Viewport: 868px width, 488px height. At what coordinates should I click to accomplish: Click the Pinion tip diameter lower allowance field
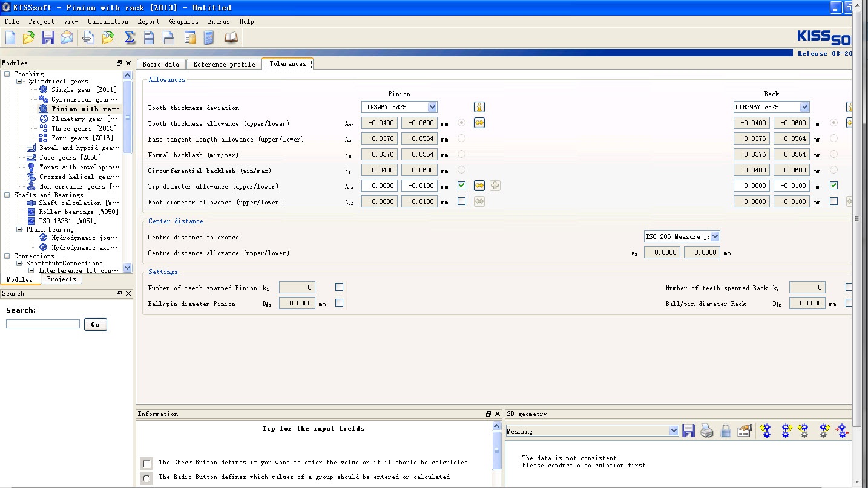tap(419, 186)
